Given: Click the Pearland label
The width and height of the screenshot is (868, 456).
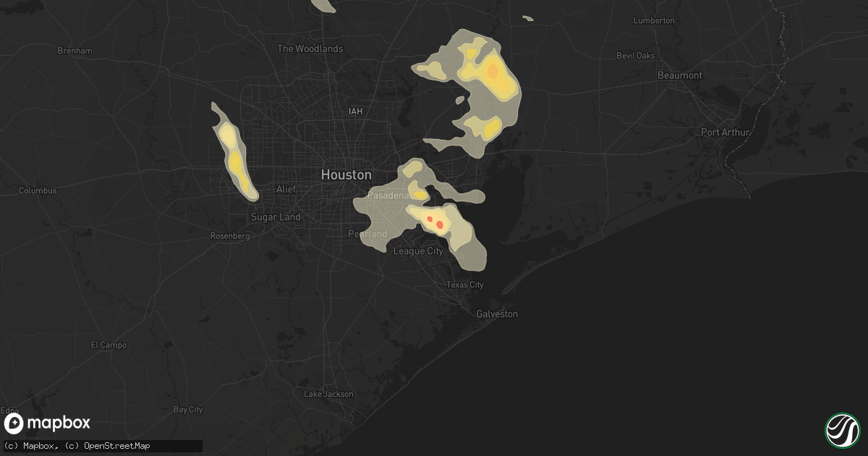Looking at the screenshot, I should [x=368, y=234].
